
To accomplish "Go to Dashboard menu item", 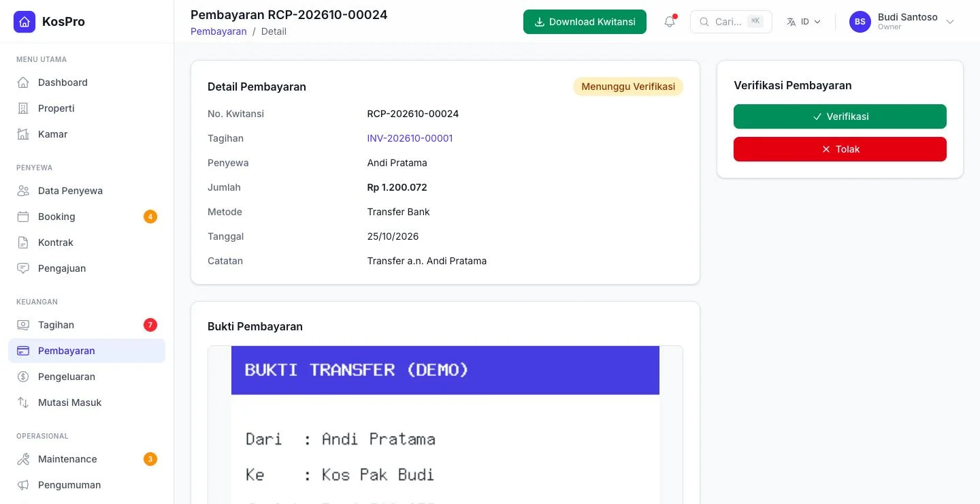I will tap(86, 82).
